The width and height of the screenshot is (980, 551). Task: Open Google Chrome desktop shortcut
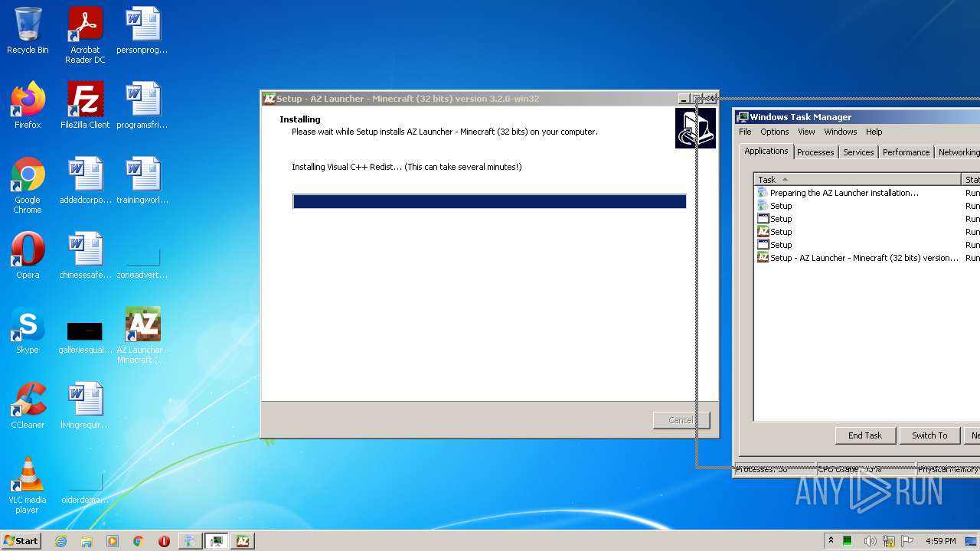pyautogui.click(x=28, y=185)
